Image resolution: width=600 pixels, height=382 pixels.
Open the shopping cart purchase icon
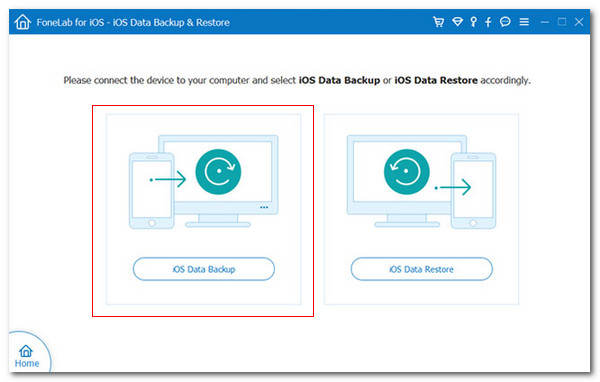(439, 22)
